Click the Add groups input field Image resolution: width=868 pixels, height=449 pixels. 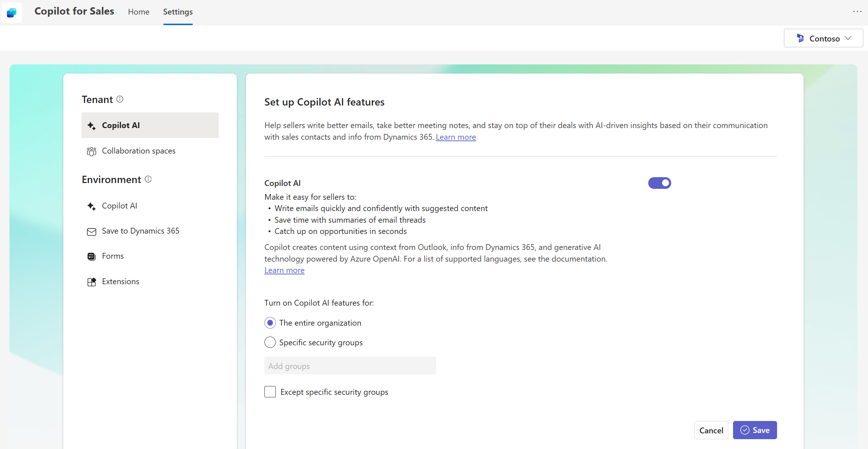coord(349,366)
